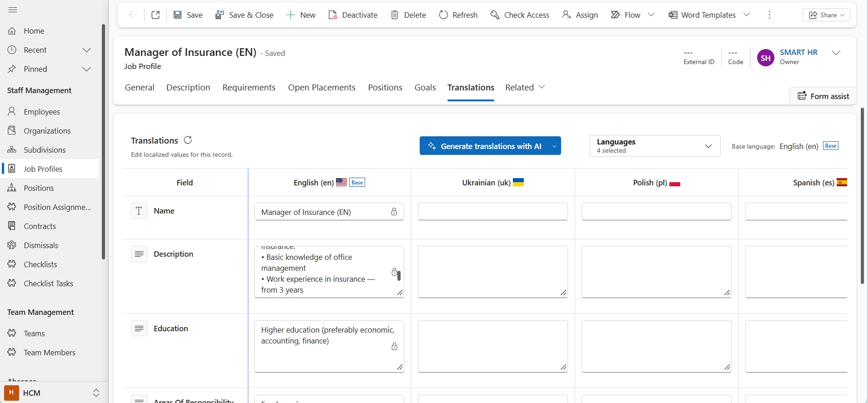Screen dimensions: 868x403
Task: Switch to the Description tab
Action: coord(188,87)
